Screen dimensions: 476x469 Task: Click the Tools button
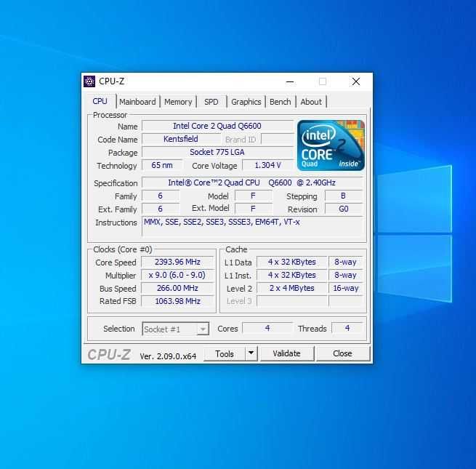(x=225, y=353)
